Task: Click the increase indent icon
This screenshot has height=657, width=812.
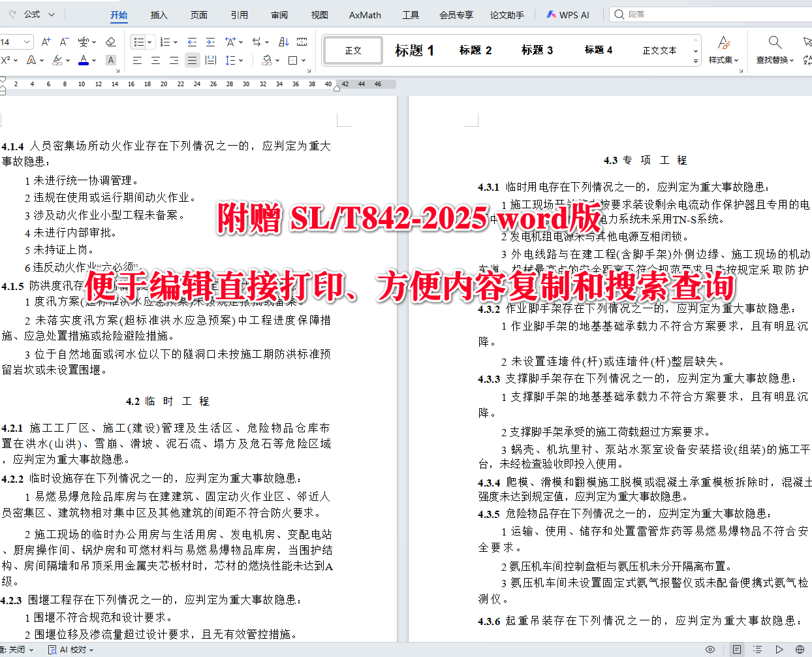Action: click(210, 42)
